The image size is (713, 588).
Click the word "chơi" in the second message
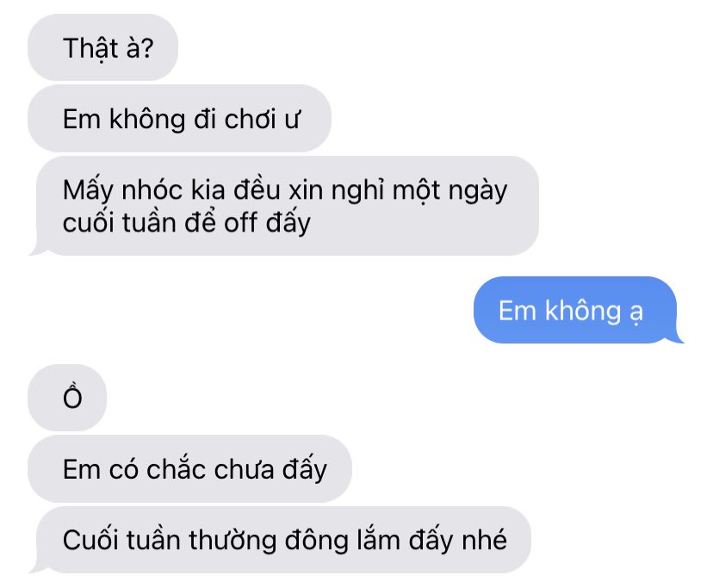[x=250, y=119]
